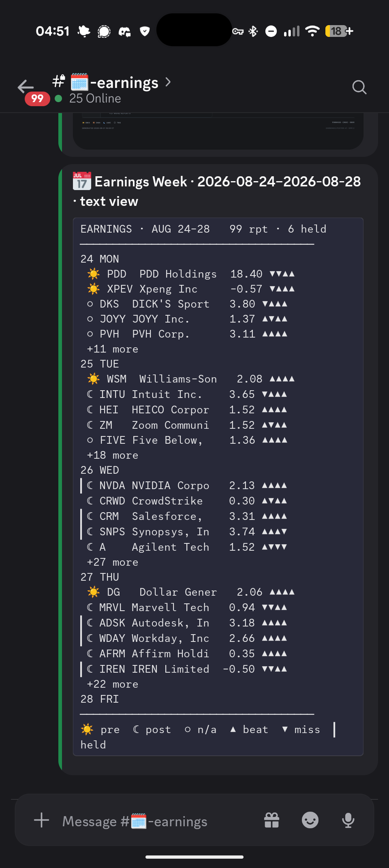
Task: Tap the NVDA NVIDIA row in code block
Action: click(x=187, y=485)
